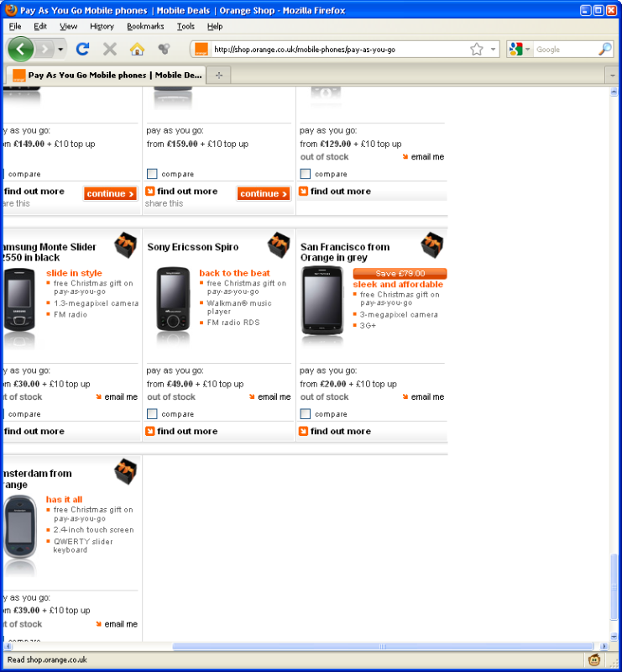Open the Edit menu
This screenshot has width=622, height=672.
tap(40, 26)
